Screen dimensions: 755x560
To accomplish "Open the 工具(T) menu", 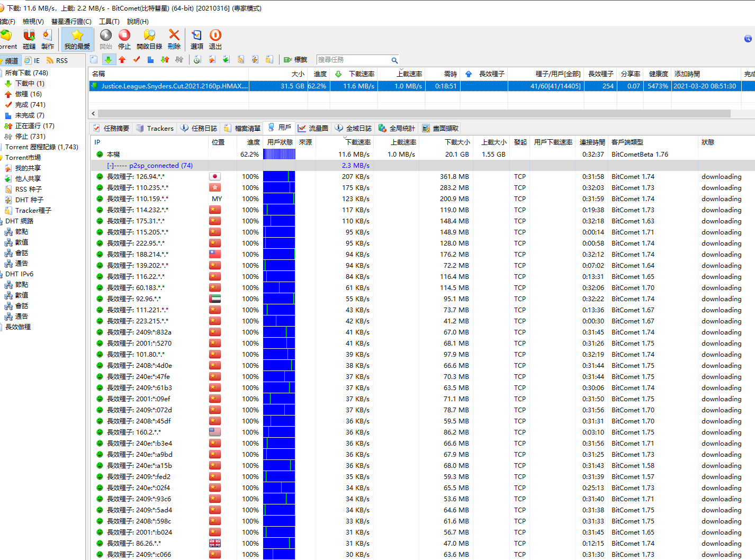I will click(109, 21).
